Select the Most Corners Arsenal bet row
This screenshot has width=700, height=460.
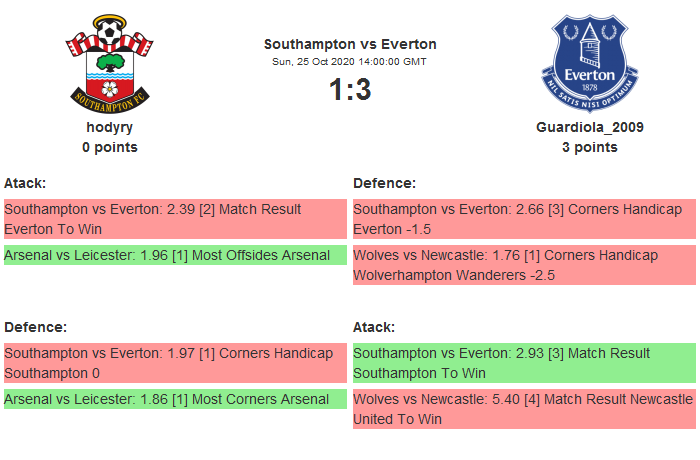pyautogui.click(x=174, y=399)
